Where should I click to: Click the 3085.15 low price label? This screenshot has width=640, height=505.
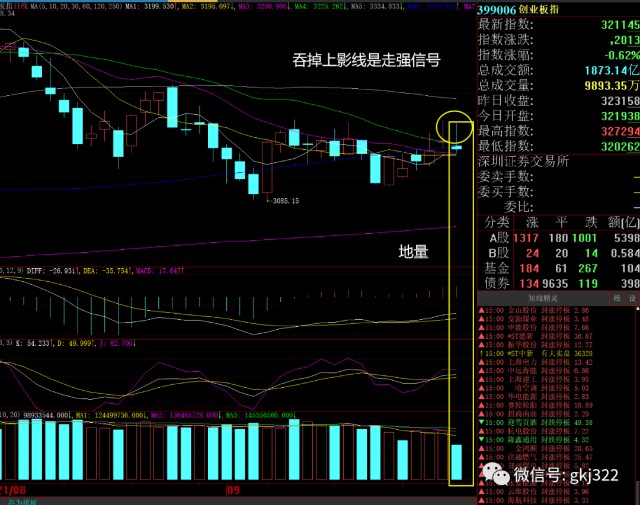point(286,201)
